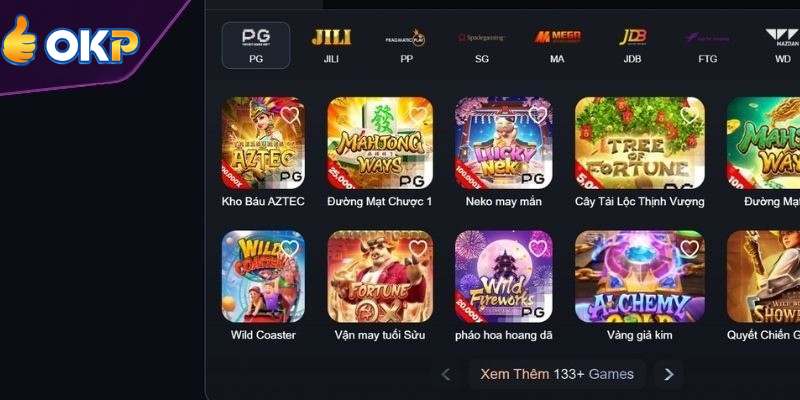Image resolution: width=800 pixels, height=400 pixels.
Task: Select the FTG provider icon
Action: pos(707,38)
